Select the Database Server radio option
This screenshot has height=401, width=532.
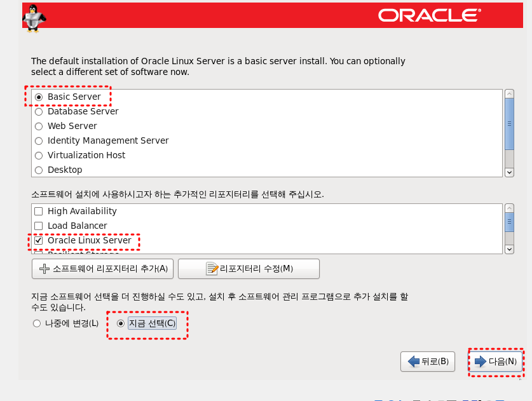(x=39, y=112)
